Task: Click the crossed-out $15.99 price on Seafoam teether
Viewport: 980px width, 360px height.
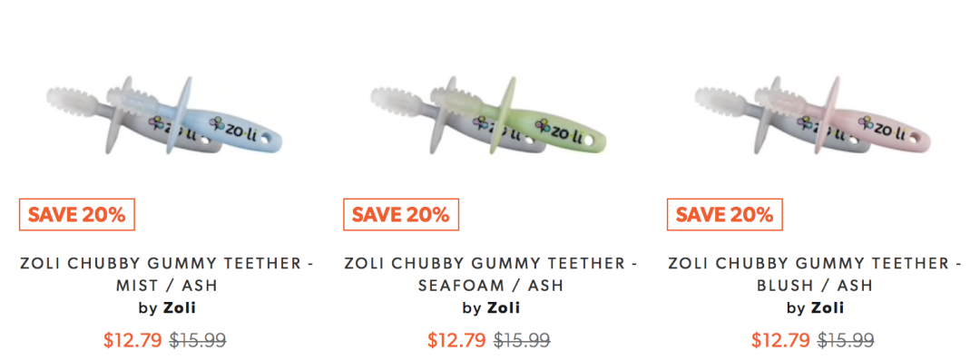Action: pyautogui.click(x=522, y=340)
